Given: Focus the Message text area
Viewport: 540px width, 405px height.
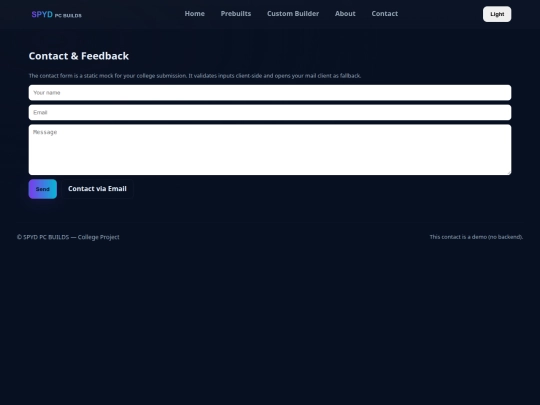Looking at the screenshot, I should (270, 150).
